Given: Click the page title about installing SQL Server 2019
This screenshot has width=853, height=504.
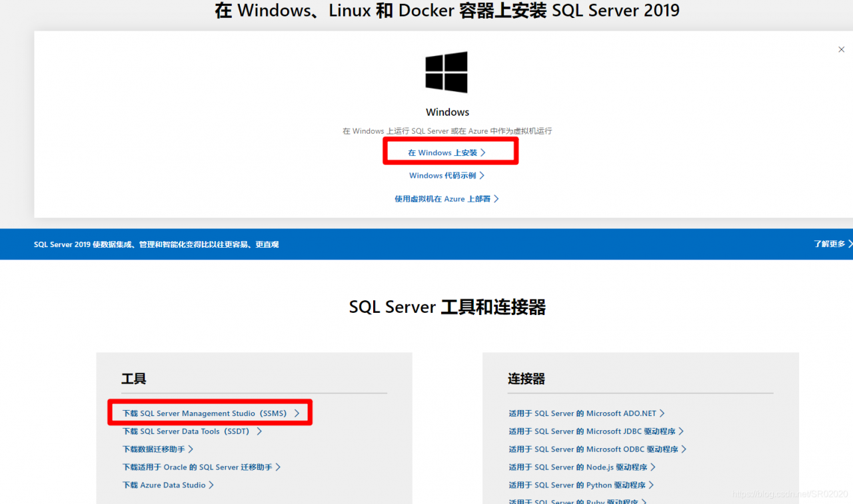Looking at the screenshot, I should (x=447, y=11).
